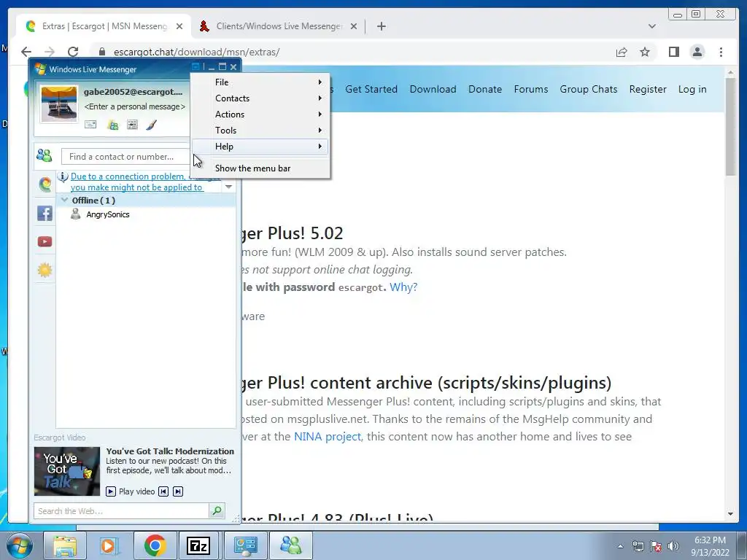Open the Facebook tab in Messenger sidebar
This screenshot has width=747, height=560.
coord(44,213)
